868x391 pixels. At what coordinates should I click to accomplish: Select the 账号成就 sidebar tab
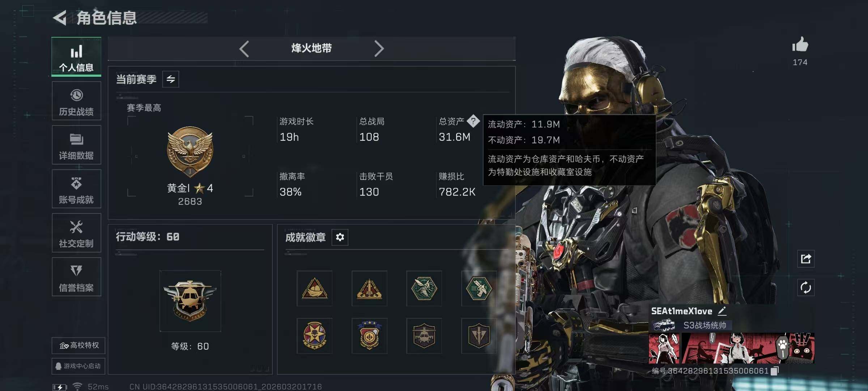76,189
